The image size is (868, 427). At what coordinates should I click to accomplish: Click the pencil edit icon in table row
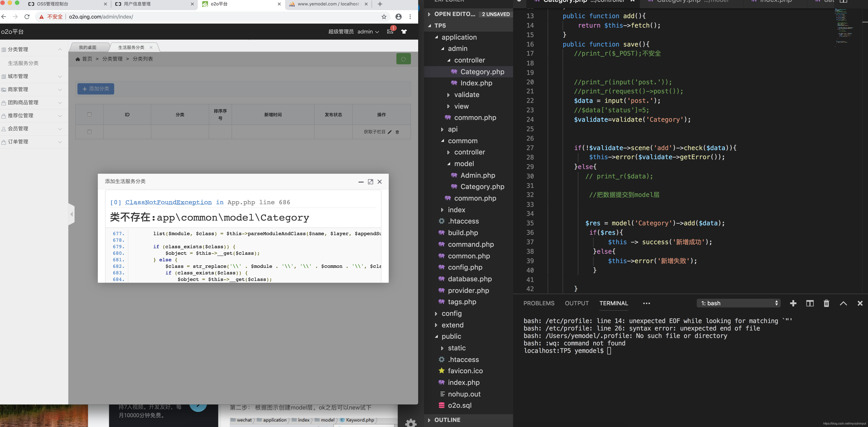pos(390,132)
